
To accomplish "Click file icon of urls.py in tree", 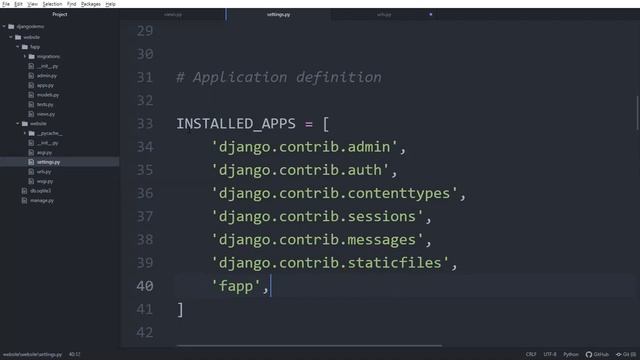I will 31,172.
